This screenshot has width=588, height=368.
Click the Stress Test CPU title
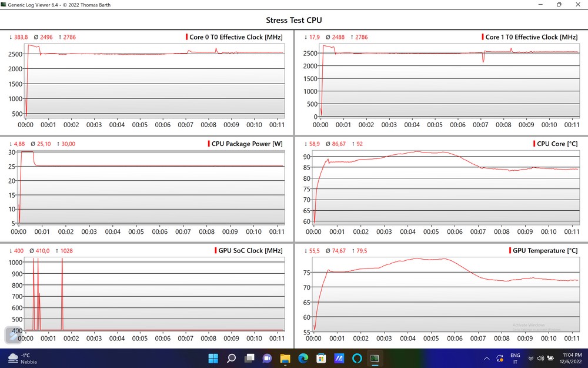coord(293,20)
